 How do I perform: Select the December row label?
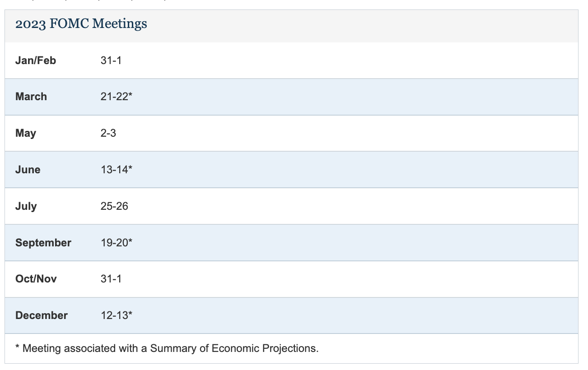42,315
